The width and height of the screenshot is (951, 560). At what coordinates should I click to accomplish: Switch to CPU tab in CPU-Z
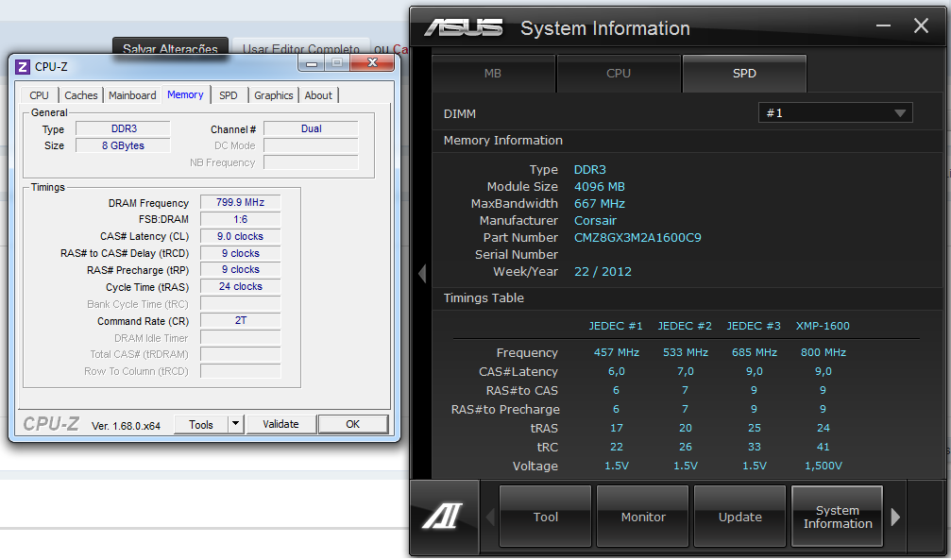[39, 95]
